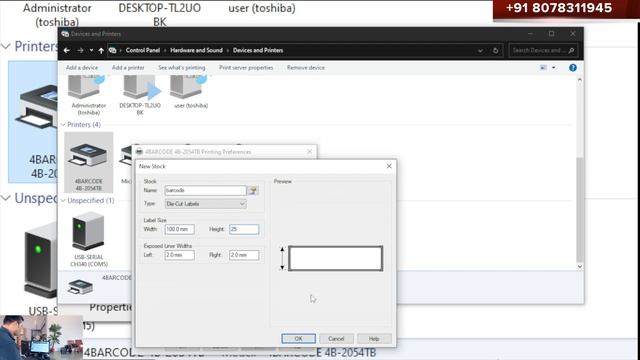Click OK in New Stock dialog
Screen dimensions: 640x360
tap(298, 339)
